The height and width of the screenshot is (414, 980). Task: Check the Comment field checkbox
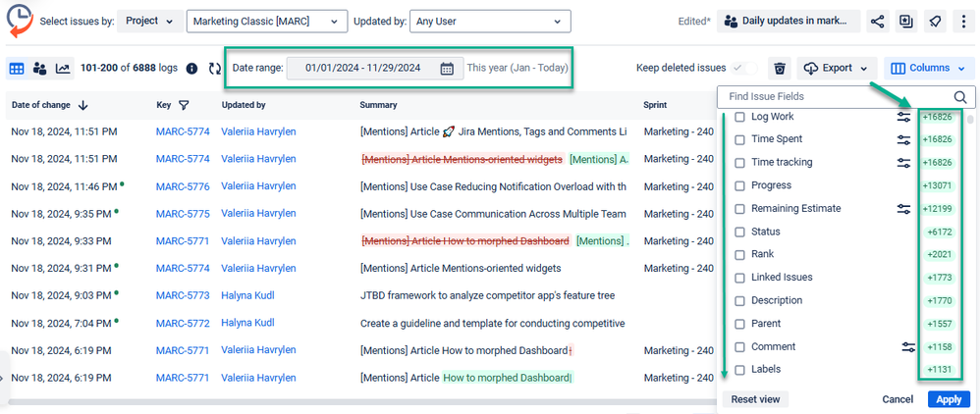click(x=739, y=347)
